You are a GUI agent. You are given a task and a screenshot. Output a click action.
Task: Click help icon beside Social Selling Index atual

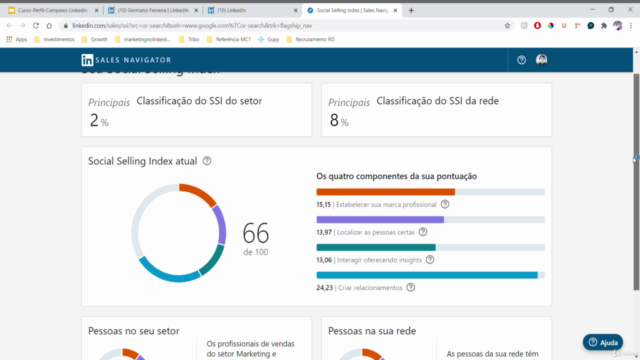click(207, 161)
